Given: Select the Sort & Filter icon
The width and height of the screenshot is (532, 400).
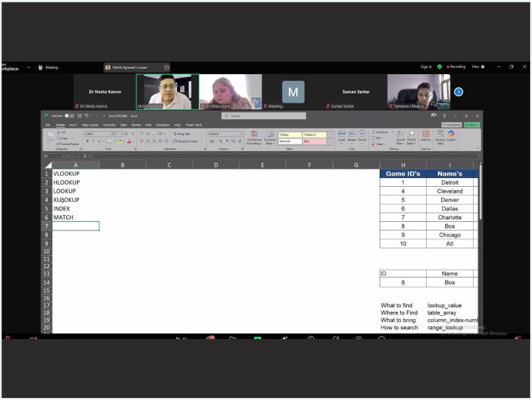Looking at the screenshot, I should [401, 136].
